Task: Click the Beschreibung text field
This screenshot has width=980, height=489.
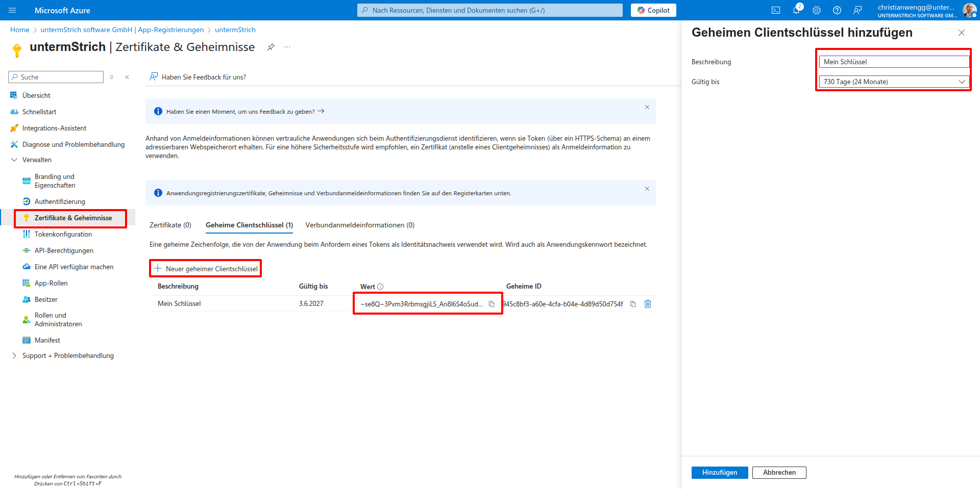Action: point(894,62)
